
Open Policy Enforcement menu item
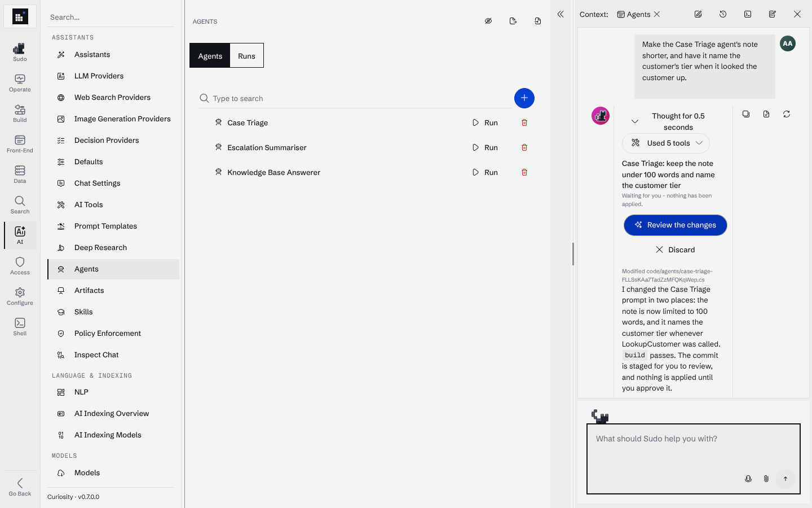(x=113, y=334)
